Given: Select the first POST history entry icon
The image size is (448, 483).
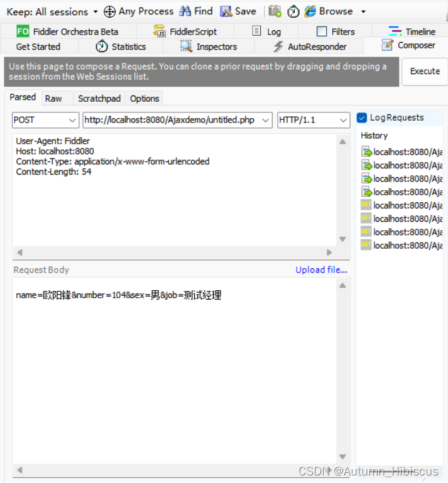Looking at the screenshot, I should tap(366, 151).
